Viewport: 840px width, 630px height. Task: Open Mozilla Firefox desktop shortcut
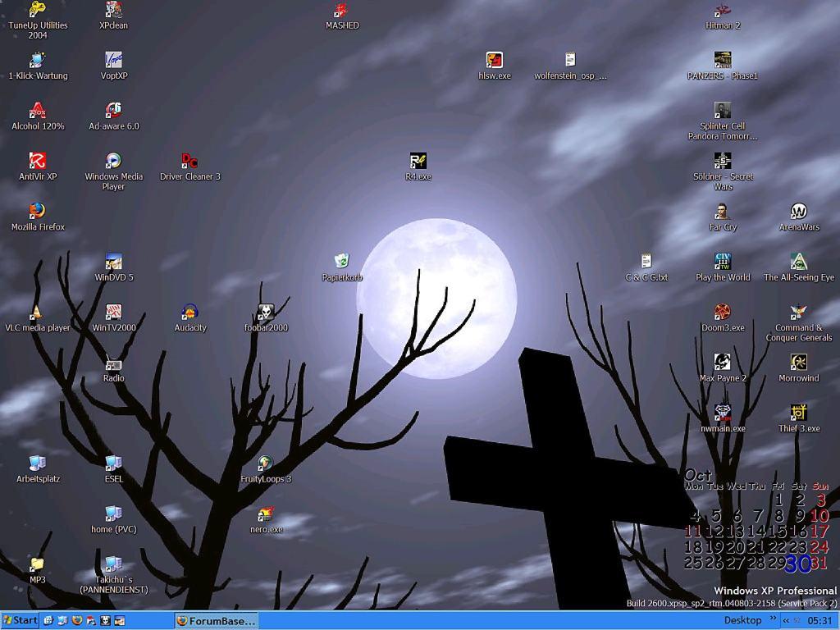(38, 217)
